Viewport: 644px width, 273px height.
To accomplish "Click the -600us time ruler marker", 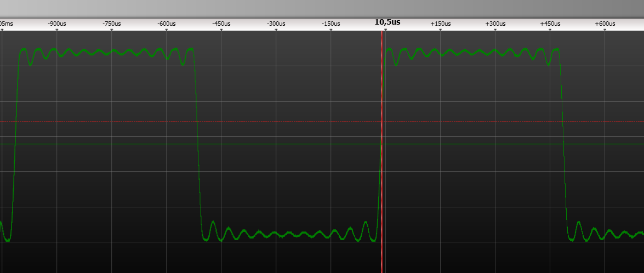I will point(166,24).
